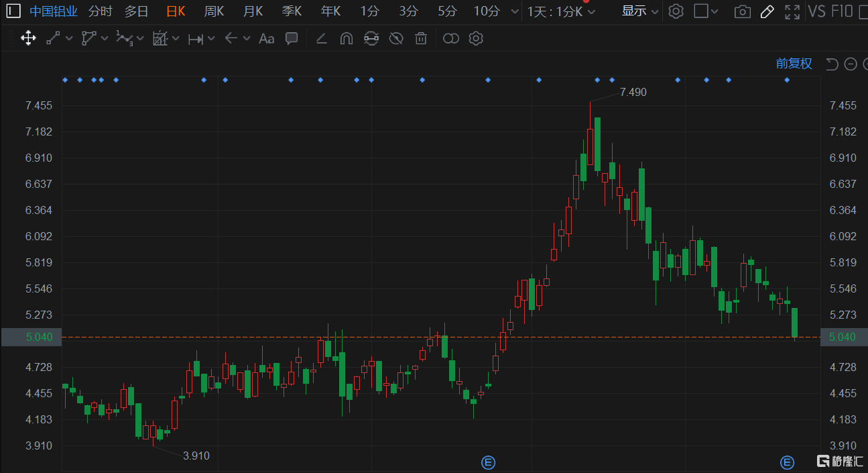868x473 pixels.
Task: Open the 1天:1分K dropdown
Action: coord(561,11)
